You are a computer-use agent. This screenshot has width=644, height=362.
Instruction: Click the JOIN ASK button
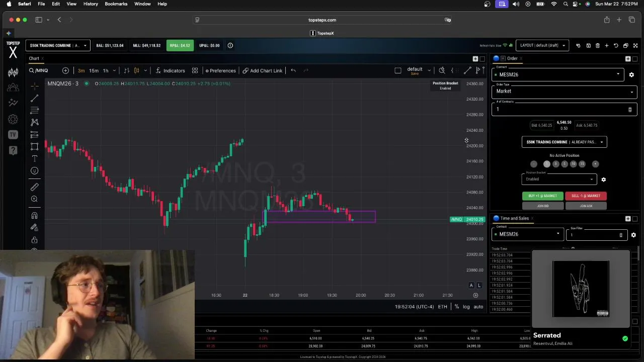(586, 206)
